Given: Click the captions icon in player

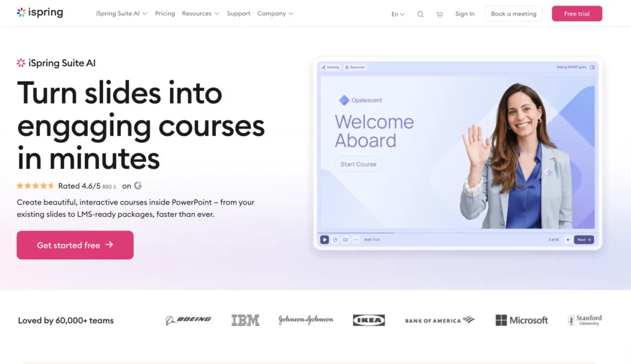Looking at the screenshot, I should coord(345,240).
